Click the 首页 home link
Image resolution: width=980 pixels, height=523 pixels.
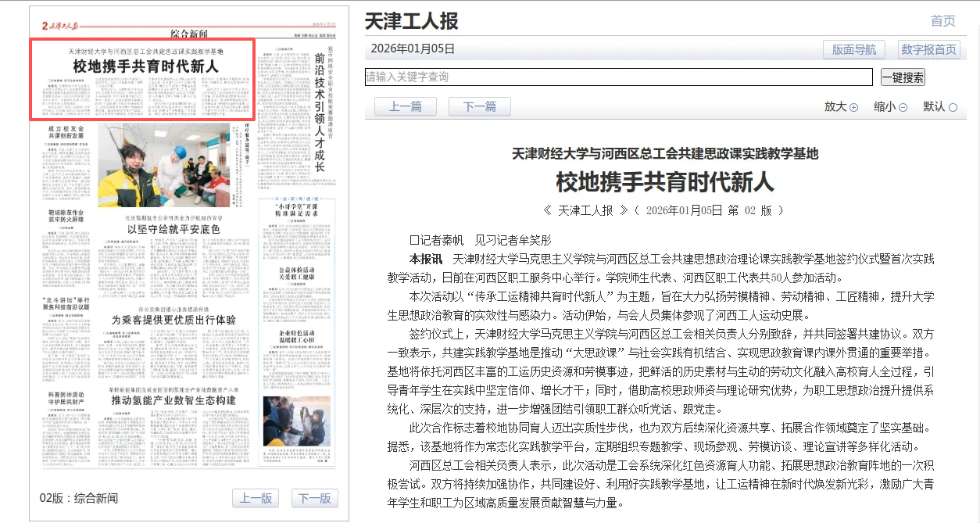click(x=942, y=21)
